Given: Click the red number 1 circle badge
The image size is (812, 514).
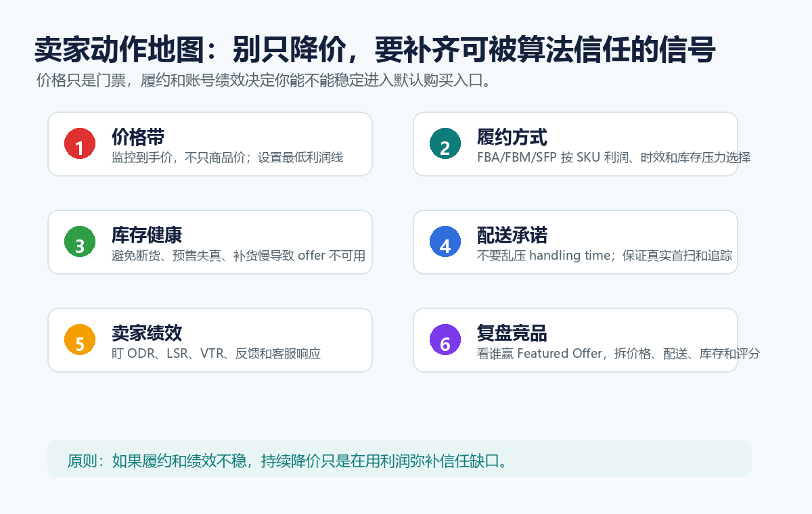Looking at the screenshot, I should [80, 144].
